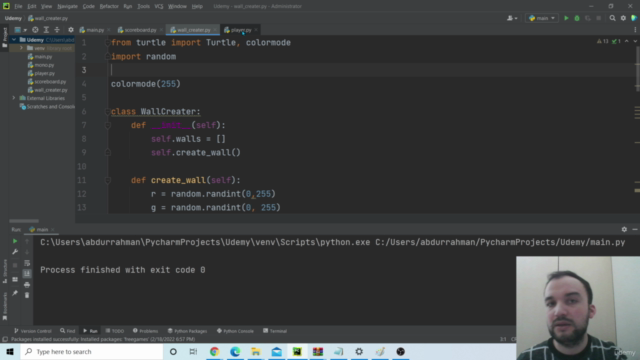The width and height of the screenshot is (640, 360).
Task: Open Problems tool window
Action: point(145,331)
